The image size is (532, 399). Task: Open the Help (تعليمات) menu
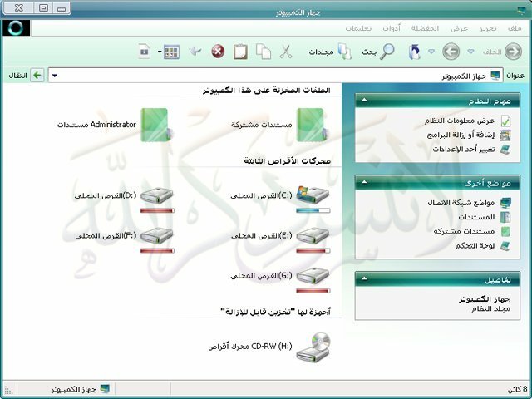click(x=358, y=28)
